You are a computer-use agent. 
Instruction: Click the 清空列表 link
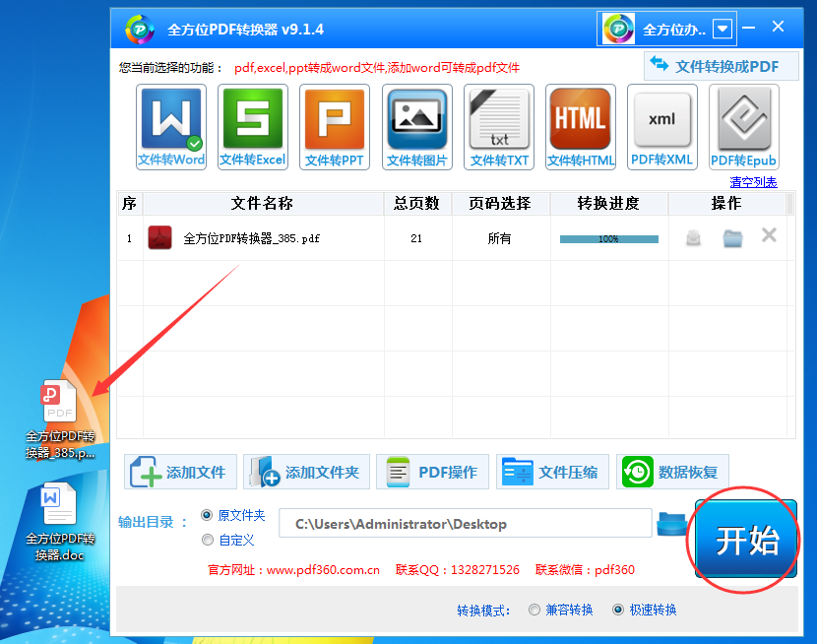(753, 182)
